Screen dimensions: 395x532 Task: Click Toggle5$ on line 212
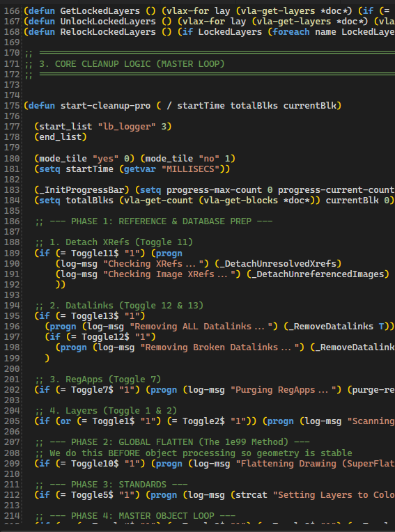point(92,495)
